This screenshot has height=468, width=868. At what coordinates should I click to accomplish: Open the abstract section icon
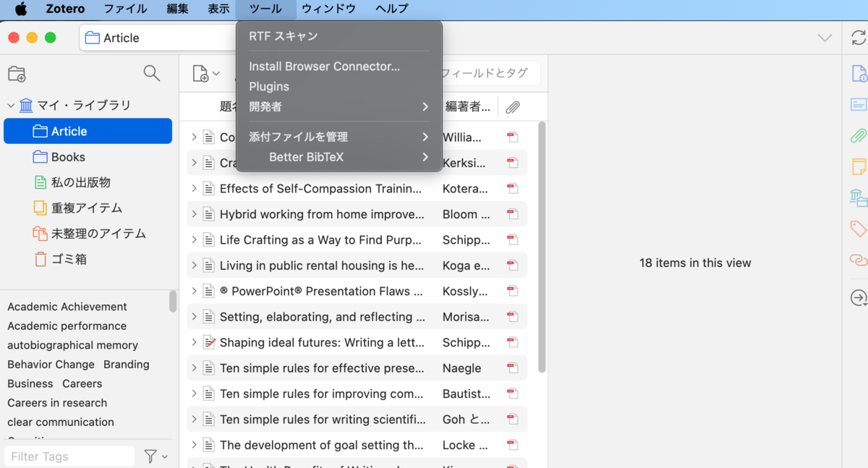pyautogui.click(x=859, y=104)
